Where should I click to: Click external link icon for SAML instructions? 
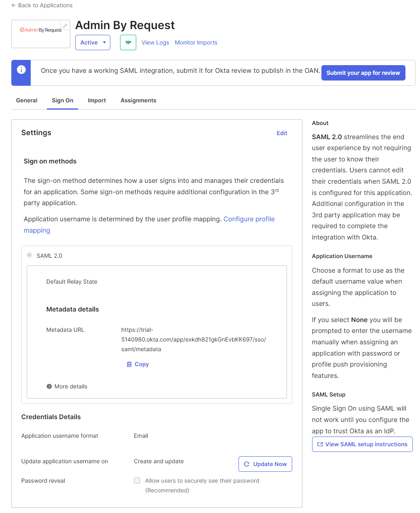[x=320, y=444]
